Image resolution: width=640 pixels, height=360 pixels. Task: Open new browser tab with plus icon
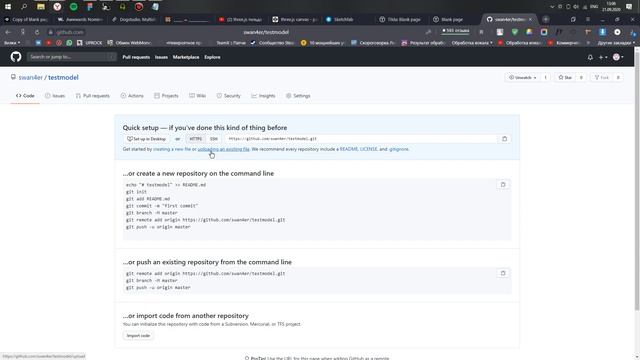tap(546, 19)
